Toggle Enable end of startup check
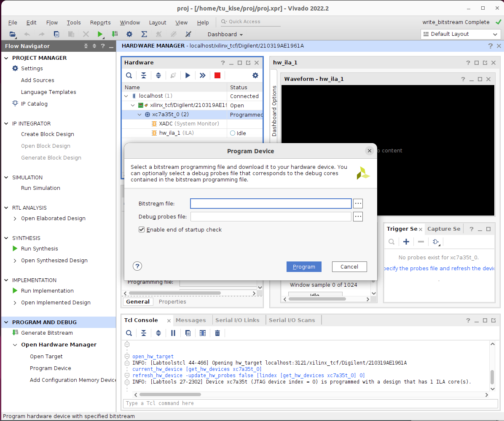Viewport: 504px width, 421px height. point(142,230)
